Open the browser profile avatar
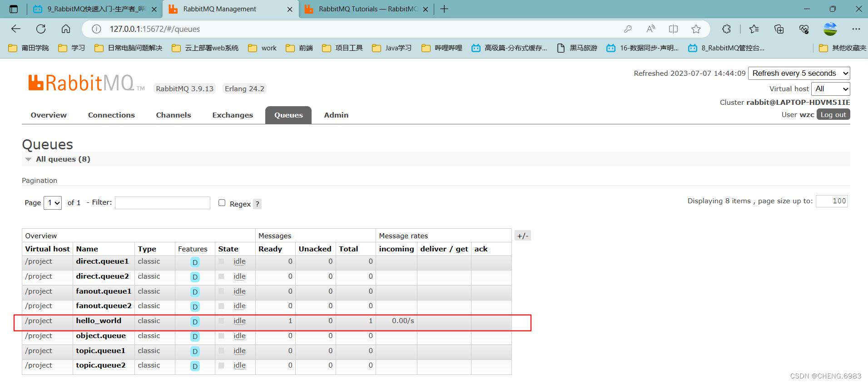 click(830, 29)
